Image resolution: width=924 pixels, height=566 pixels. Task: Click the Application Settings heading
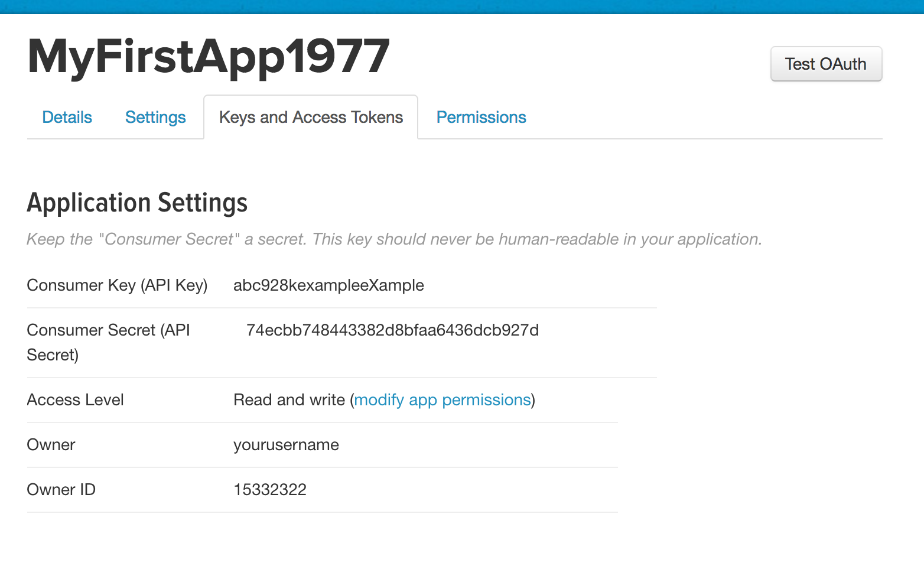click(137, 203)
